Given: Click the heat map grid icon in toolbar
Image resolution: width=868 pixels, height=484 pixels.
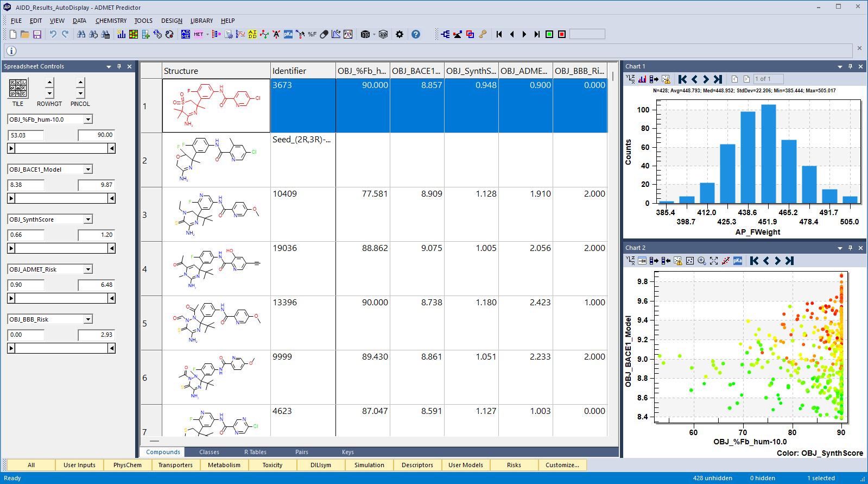Looking at the screenshot, I should pyautogui.click(x=133, y=34).
